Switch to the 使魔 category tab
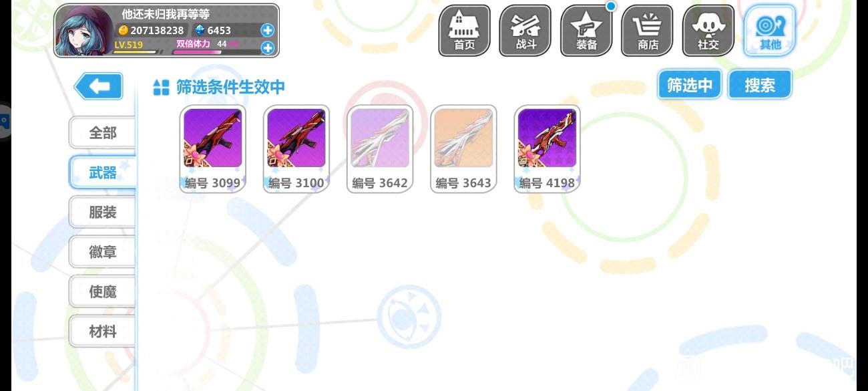868x391 pixels. pos(102,292)
